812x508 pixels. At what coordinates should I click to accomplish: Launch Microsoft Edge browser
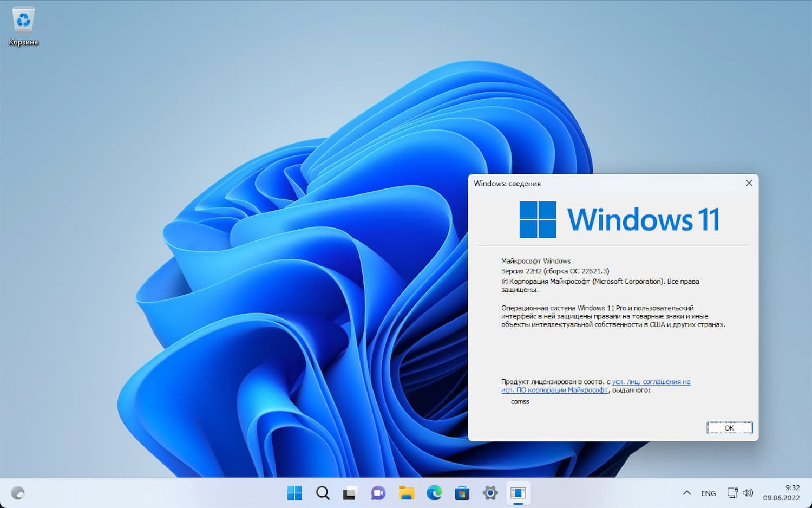pos(434,493)
